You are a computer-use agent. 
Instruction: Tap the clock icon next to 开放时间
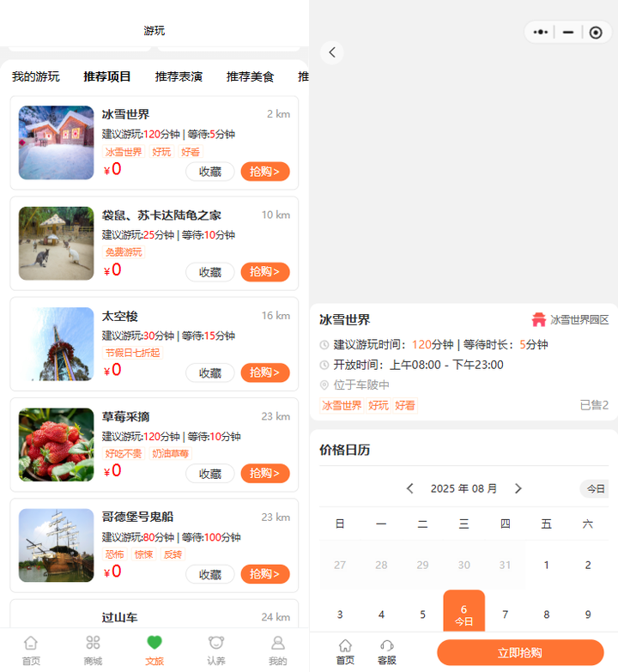click(324, 365)
